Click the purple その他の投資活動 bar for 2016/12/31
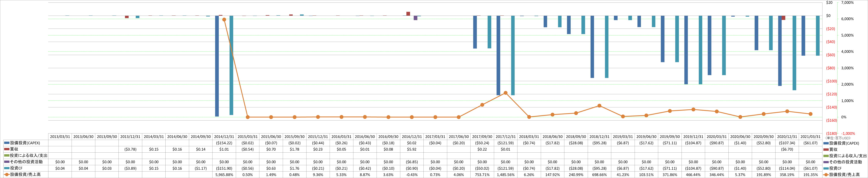The width and height of the screenshot is (868, 178). click(416, 18)
